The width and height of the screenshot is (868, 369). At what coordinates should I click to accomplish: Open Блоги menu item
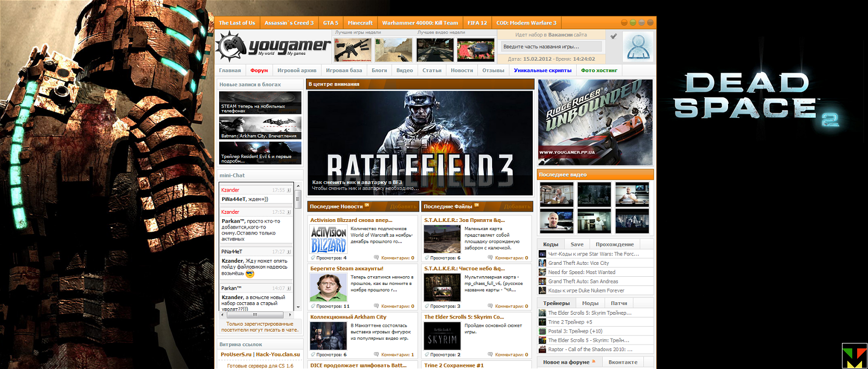pos(379,71)
